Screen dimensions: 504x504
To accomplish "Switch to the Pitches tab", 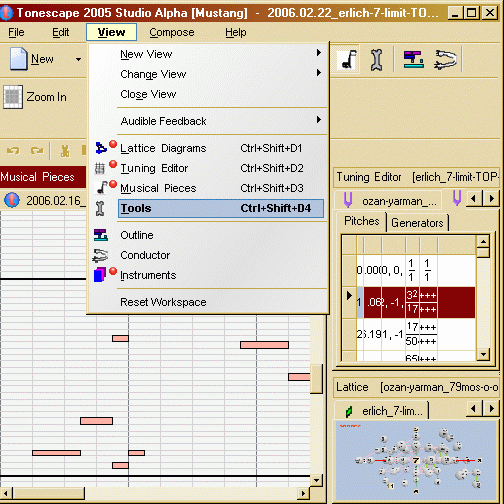I will (361, 221).
